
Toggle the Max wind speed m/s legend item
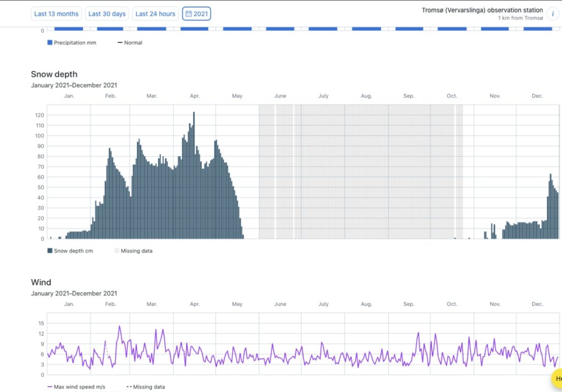point(76,387)
